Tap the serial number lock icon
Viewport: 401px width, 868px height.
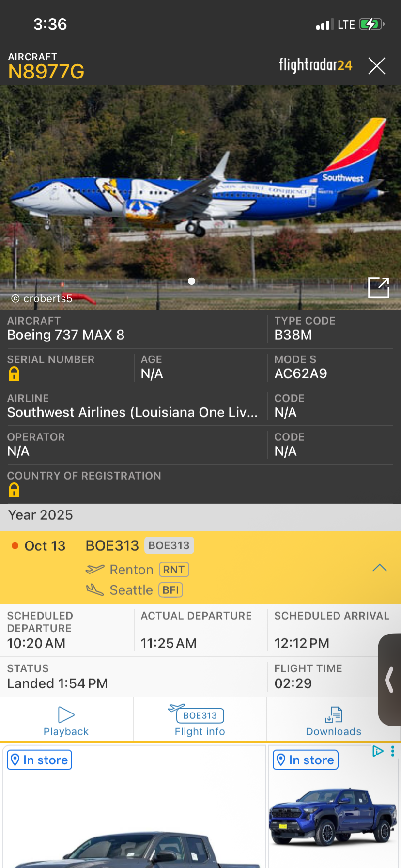tap(14, 374)
